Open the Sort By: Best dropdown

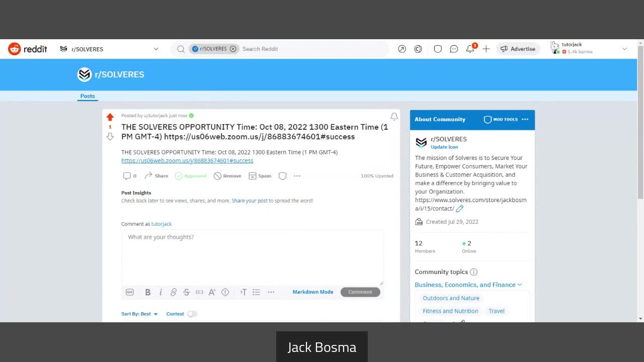139,314
